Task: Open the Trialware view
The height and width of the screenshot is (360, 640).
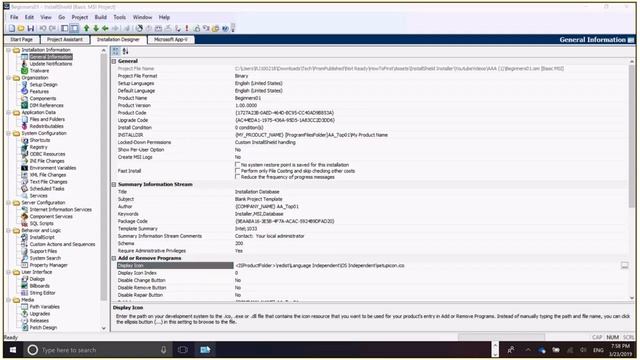Action: coord(39,71)
